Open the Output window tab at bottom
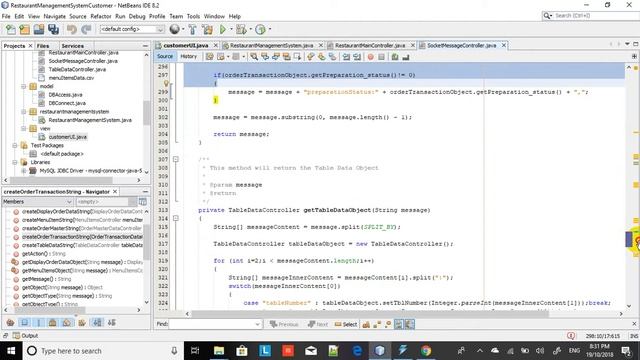The image size is (640, 360). pyautogui.click(x=25, y=336)
